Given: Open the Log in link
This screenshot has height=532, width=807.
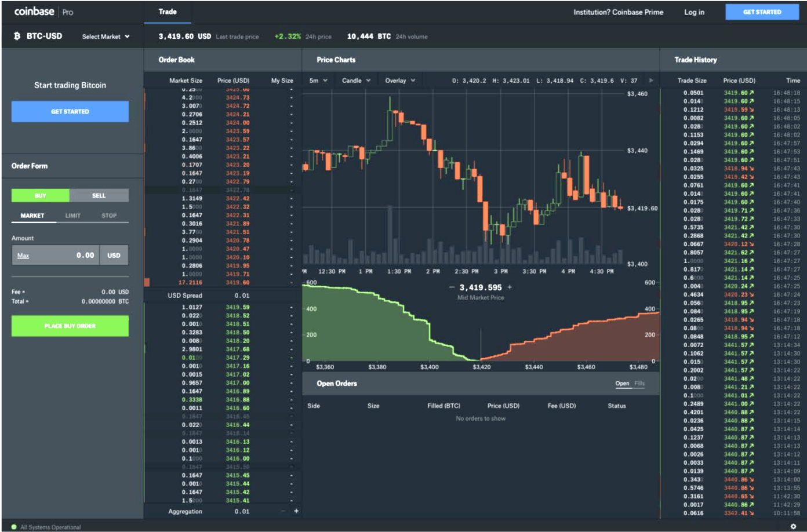Looking at the screenshot, I should (x=694, y=12).
